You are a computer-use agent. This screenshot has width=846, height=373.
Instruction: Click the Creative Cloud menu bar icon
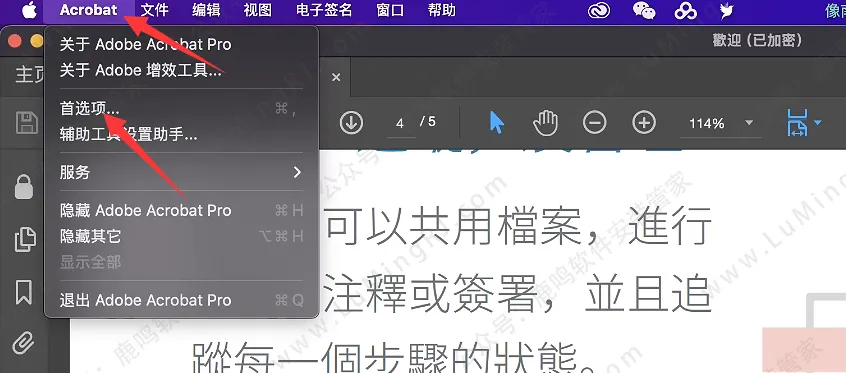click(599, 10)
